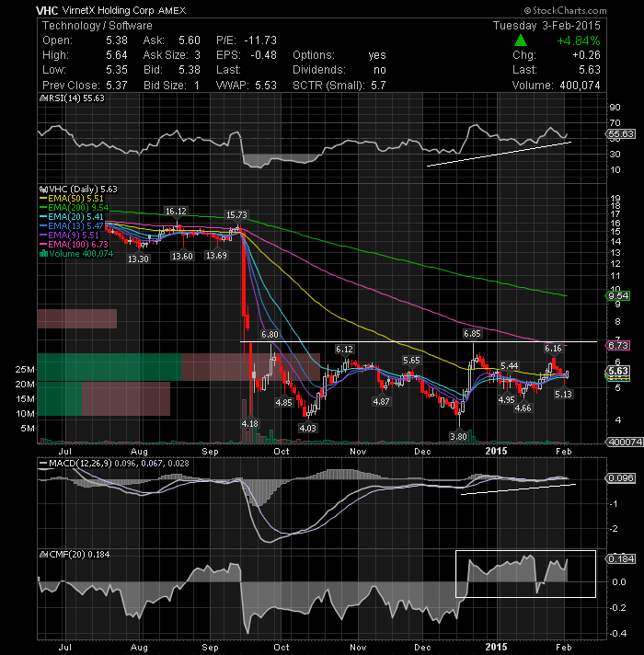
Task: Click the 4.87 price low label
Action: [x=381, y=402]
